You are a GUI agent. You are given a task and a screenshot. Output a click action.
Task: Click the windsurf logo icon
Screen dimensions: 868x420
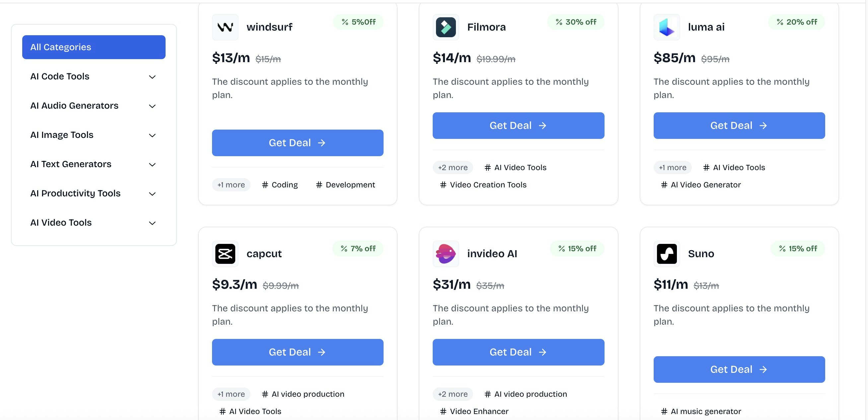pos(225,27)
